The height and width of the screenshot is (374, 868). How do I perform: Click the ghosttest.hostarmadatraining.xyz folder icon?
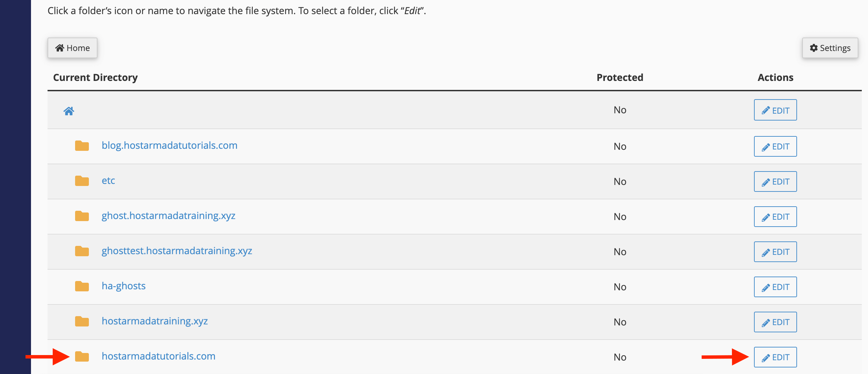click(x=82, y=251)
